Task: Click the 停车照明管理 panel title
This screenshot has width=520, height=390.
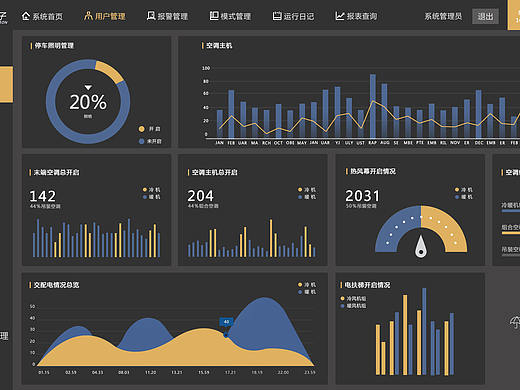Action: coord(54,46)
